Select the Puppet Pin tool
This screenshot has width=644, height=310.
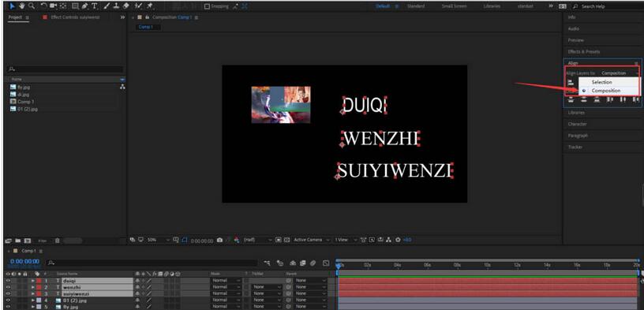pos(150,6)
